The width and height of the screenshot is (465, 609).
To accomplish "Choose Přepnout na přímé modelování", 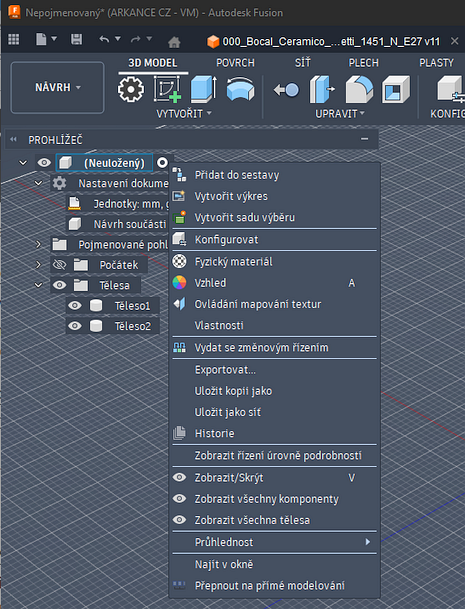I will click(274, 585).
